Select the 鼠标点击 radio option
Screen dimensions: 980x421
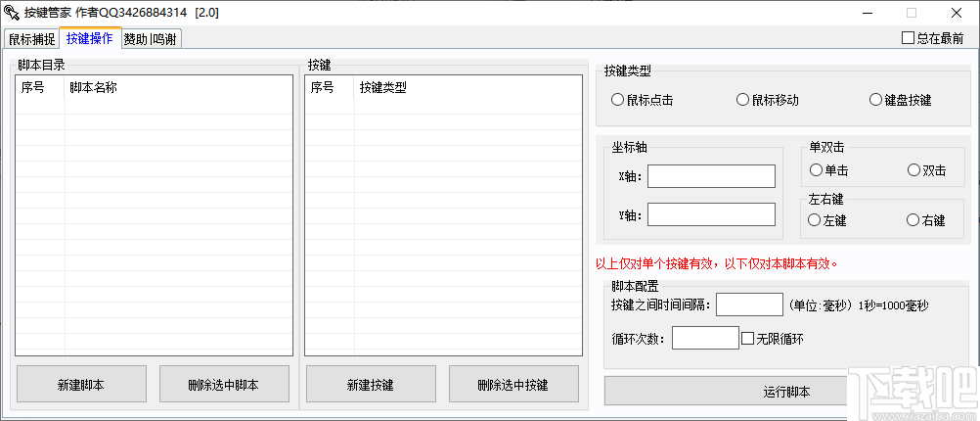[642, 100]
